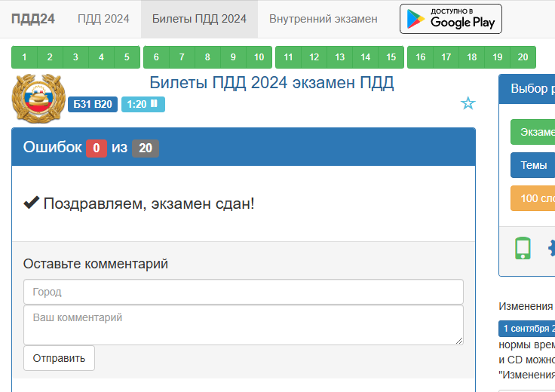Go to question number 1

tap(25, 57)
